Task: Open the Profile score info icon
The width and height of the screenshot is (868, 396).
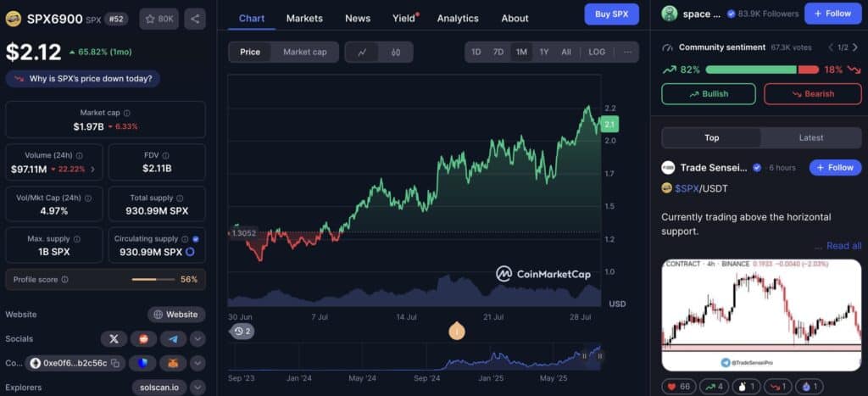Action: tap(64, 280)
